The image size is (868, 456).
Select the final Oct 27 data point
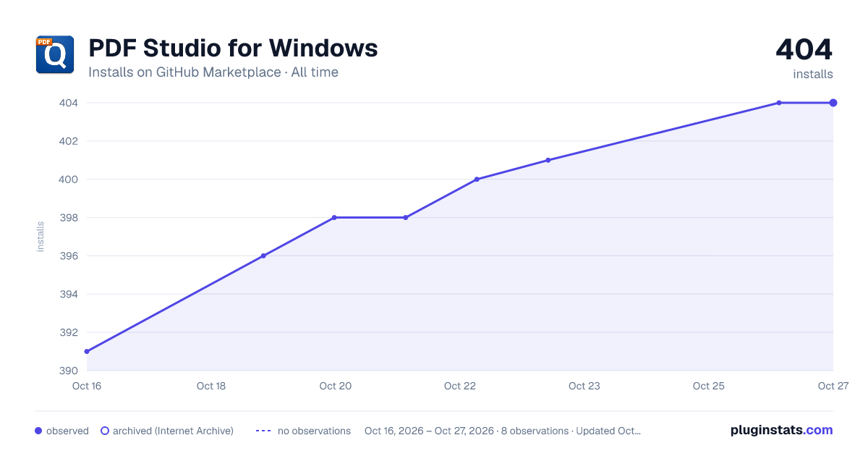(833, 103)
